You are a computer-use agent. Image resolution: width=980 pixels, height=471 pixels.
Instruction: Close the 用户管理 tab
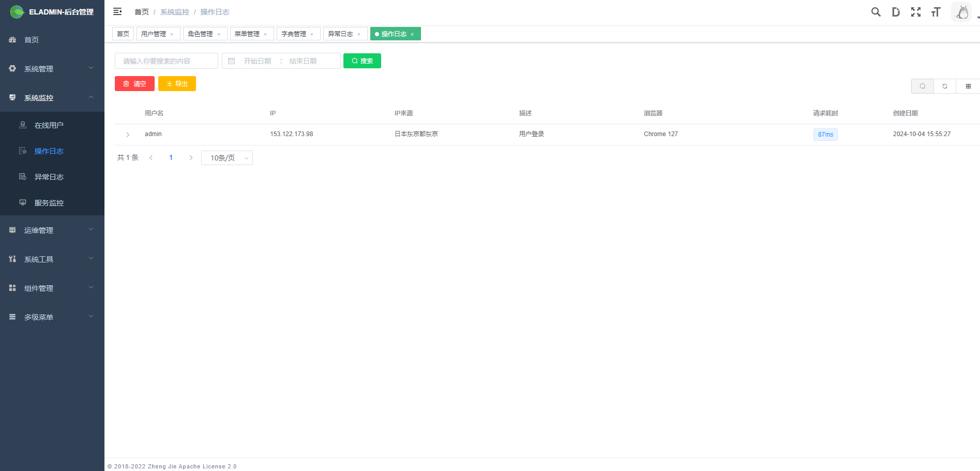(x=172, y=34)
